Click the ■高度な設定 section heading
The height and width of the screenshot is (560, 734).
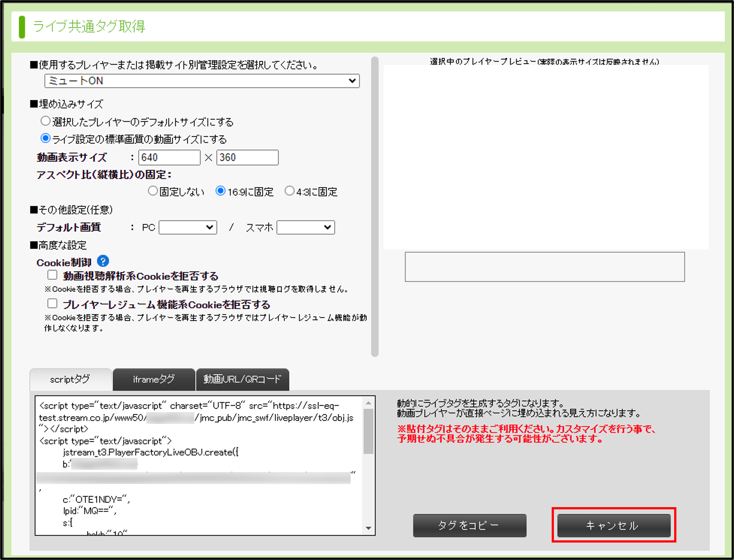tap(58, 245)
